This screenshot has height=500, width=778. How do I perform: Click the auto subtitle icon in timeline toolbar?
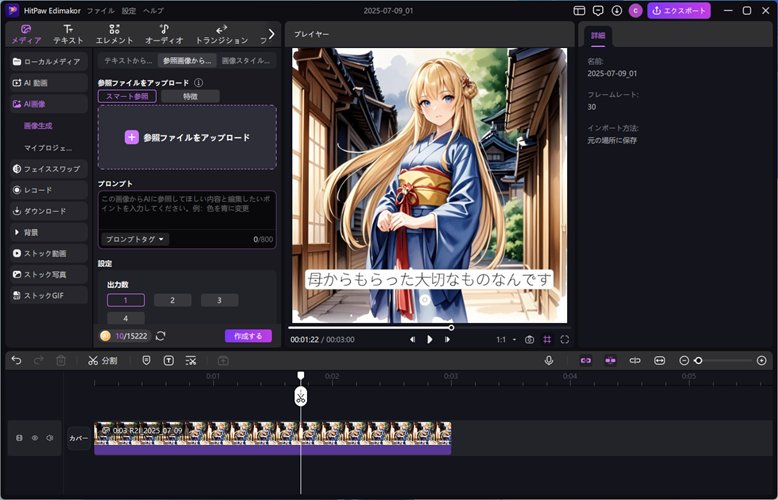point(191,361)
